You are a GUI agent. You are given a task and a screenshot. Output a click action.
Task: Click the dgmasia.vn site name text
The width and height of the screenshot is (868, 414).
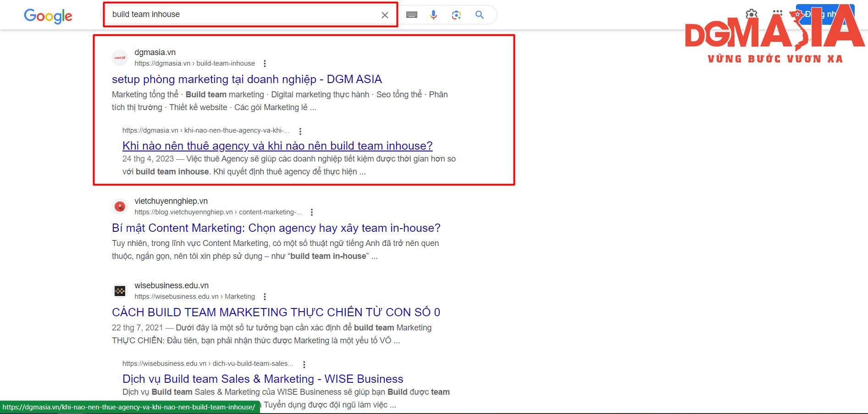pos(155,52)
